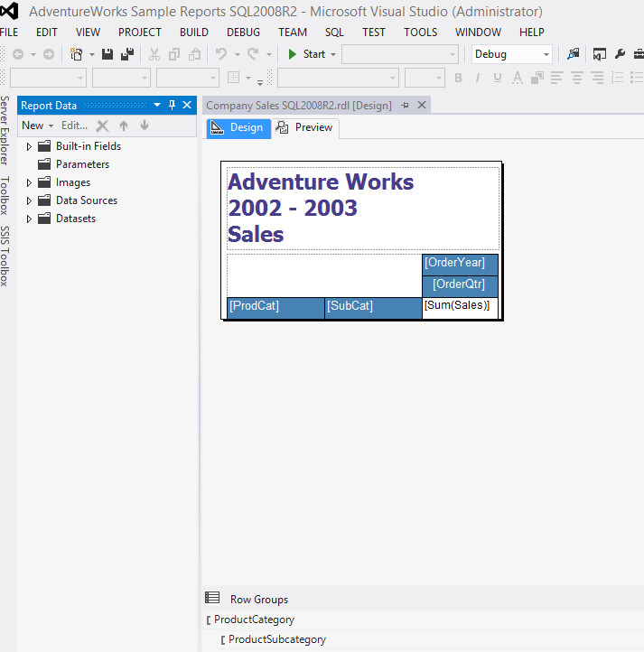Click the numbered list icon

(618, 78)
